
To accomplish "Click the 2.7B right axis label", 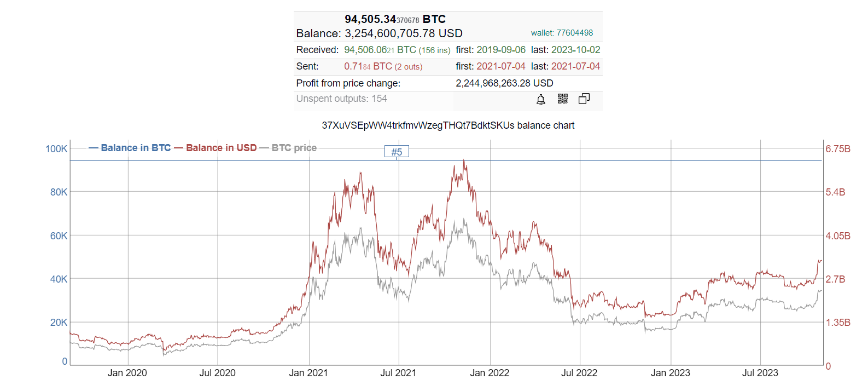I will coord(835,279).
